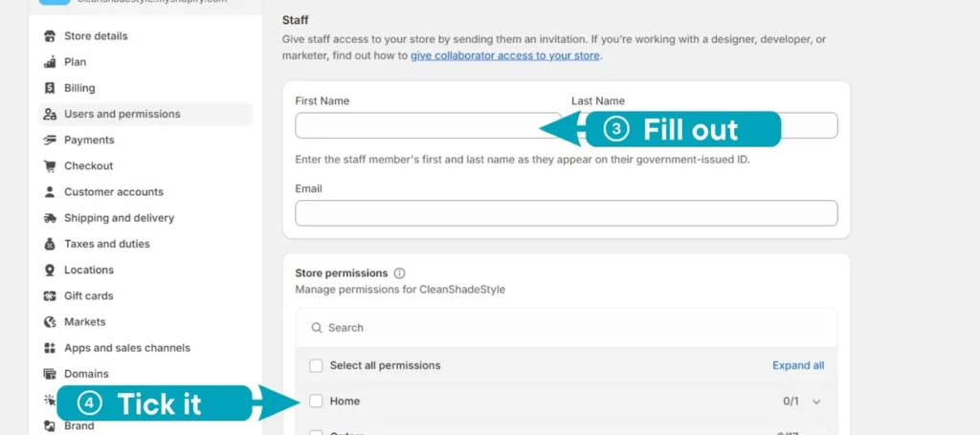The width and height of the screenshot is (980, 435).
Task: Click Expand all permissions link
Action: 798,366
